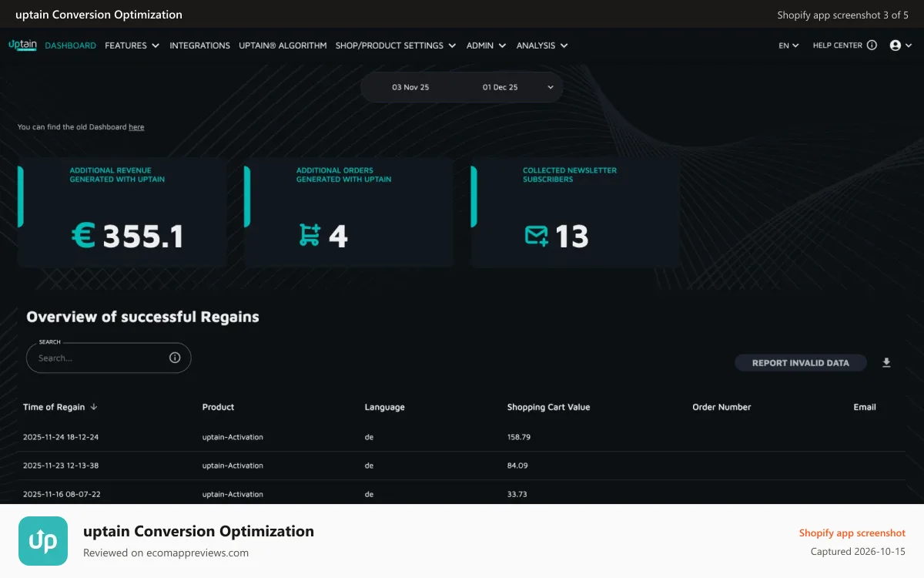Open the user account avatar menu

[x=896, y=45]
